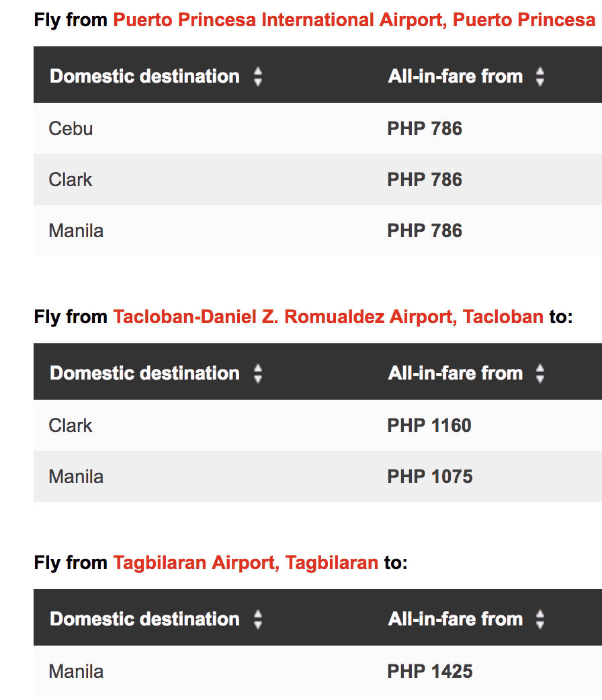Open Tagbilaran Airport, Tagbilaran link
Screen dimensions: 602x700
click(245, 562)
